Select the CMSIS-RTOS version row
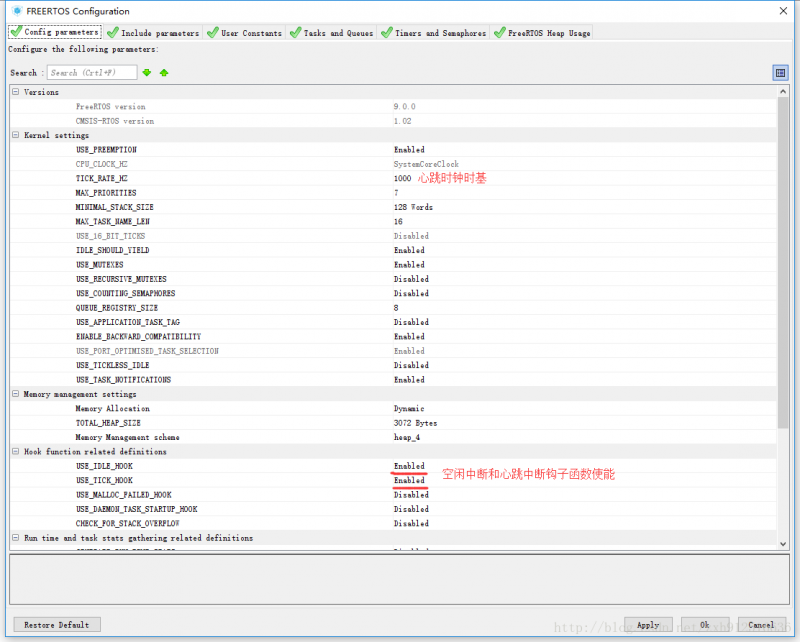The width and height of the screenshot is (800, 642). 393,121
